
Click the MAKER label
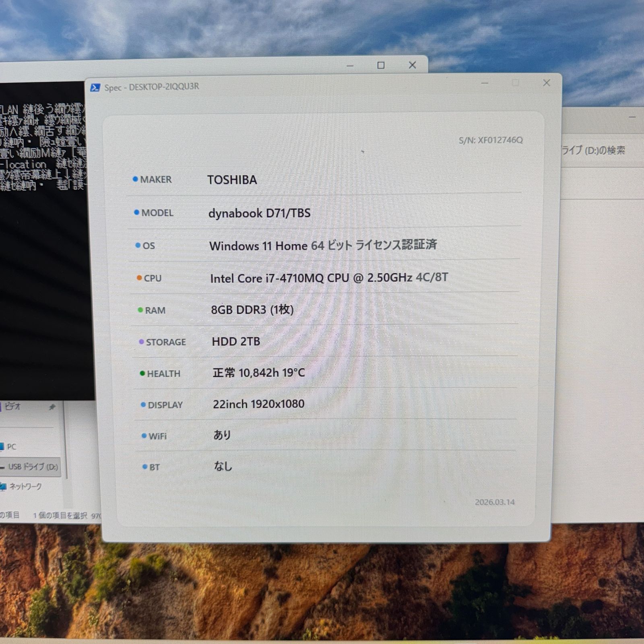[156, 180]
